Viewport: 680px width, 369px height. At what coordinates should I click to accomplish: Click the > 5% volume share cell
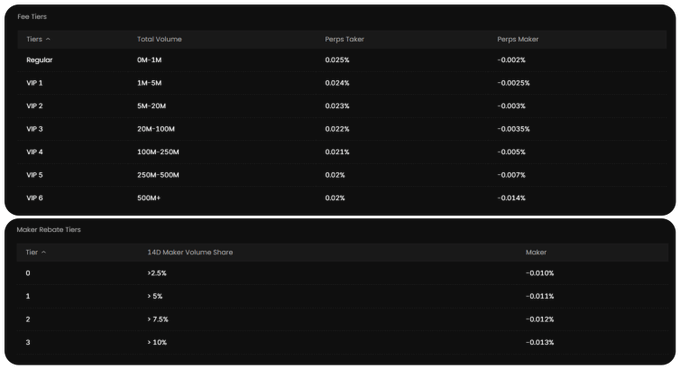[155, 297]
